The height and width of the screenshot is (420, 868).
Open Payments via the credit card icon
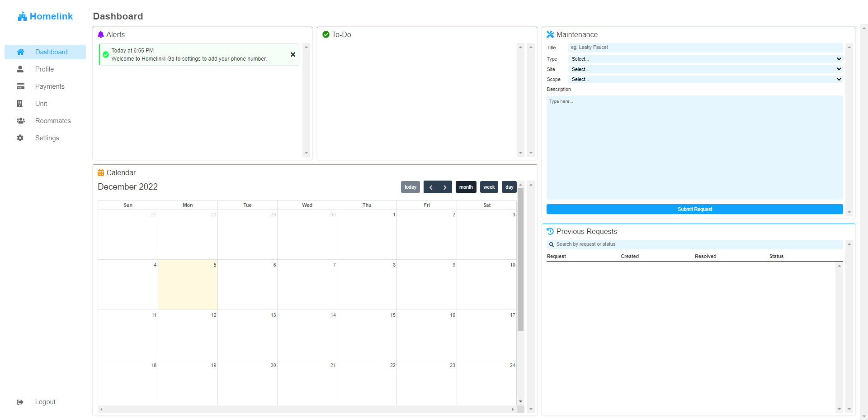point(20,86)
